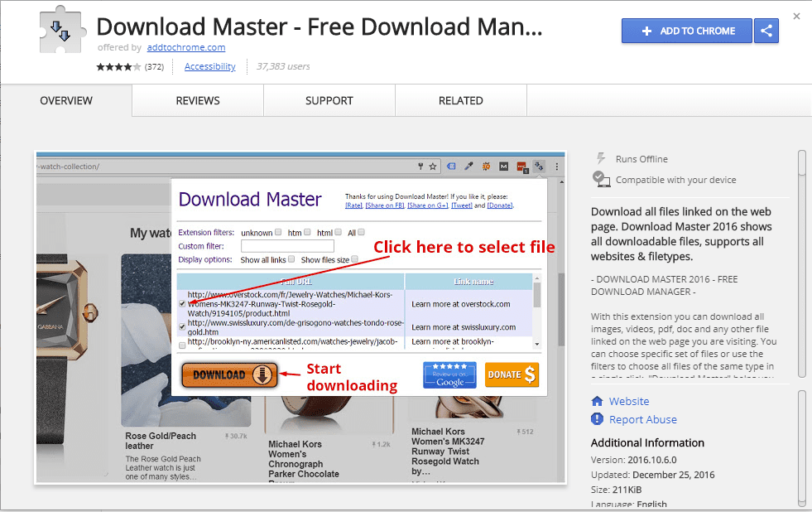
Task: Open the SUPPORT tab
Action: click(329, 100)
